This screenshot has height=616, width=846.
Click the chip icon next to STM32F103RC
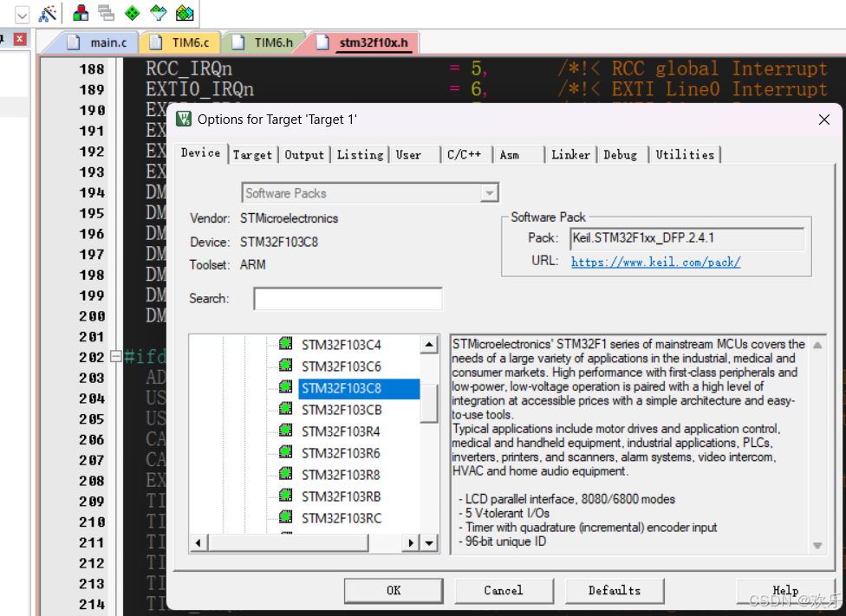point(285,516)
